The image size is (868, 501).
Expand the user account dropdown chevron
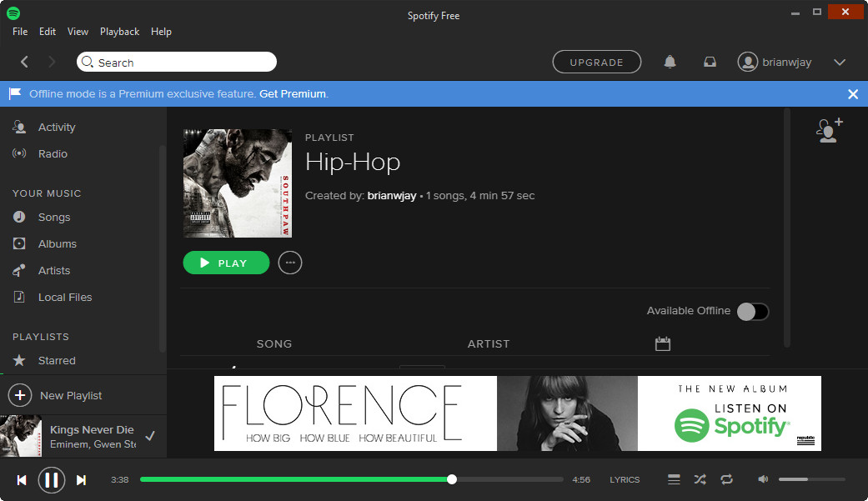(840, 62)
